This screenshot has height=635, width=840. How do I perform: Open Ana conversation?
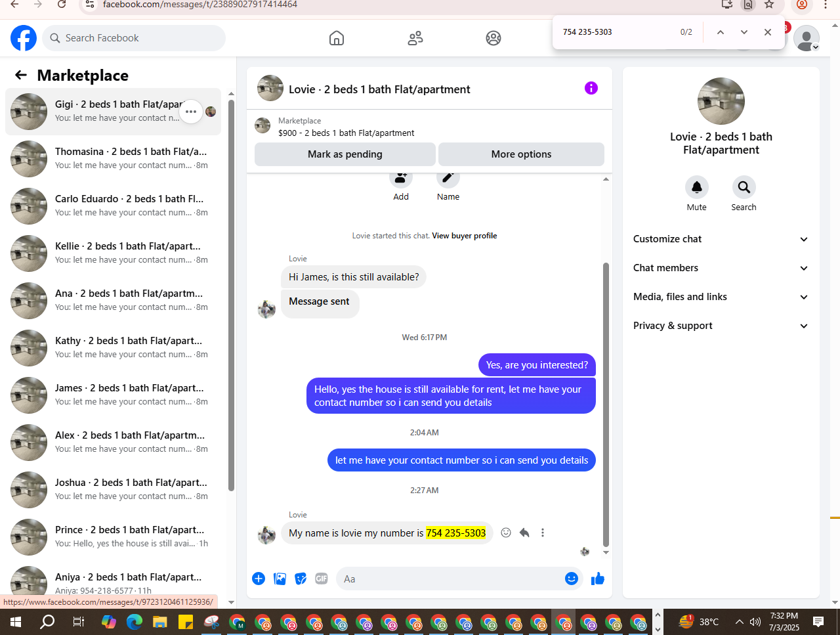coord(113,301)
